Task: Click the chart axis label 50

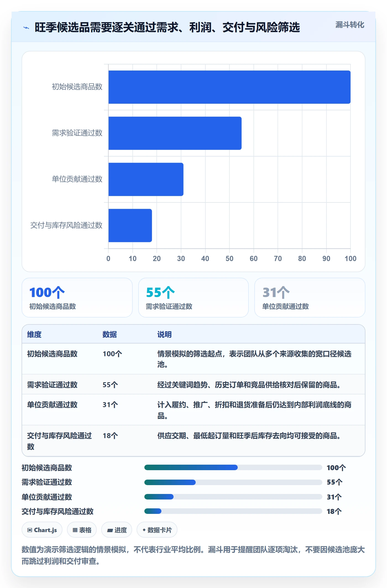Action: coord(229,259)
